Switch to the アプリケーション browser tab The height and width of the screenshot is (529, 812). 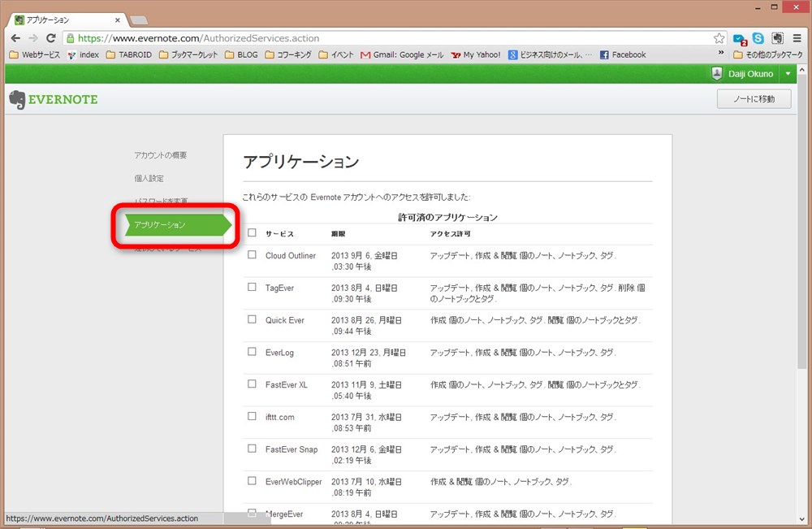pos(67,20)
